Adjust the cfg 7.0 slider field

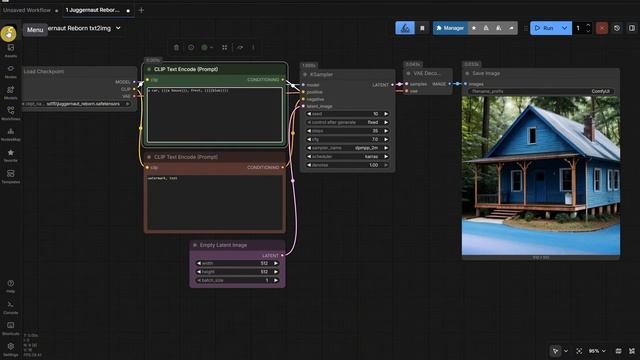pyautogui.click(x=347, y=140)
